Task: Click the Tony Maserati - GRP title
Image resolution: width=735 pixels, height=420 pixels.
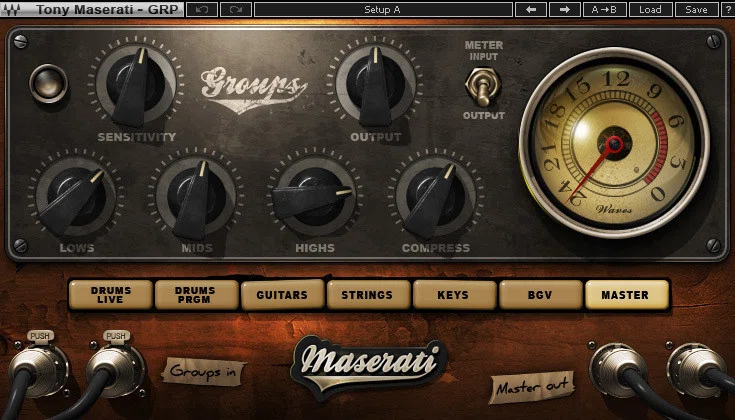Action: click(107, 9)
